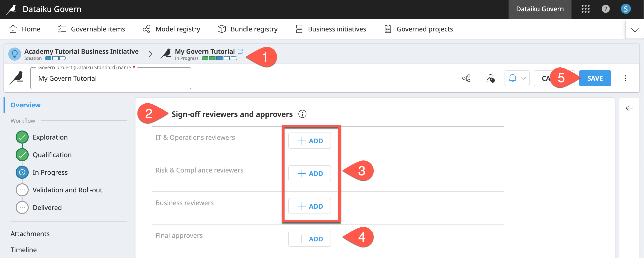This screenshot has height=258, width=644.
Task: Open Governed projects page
Action: 419,29
